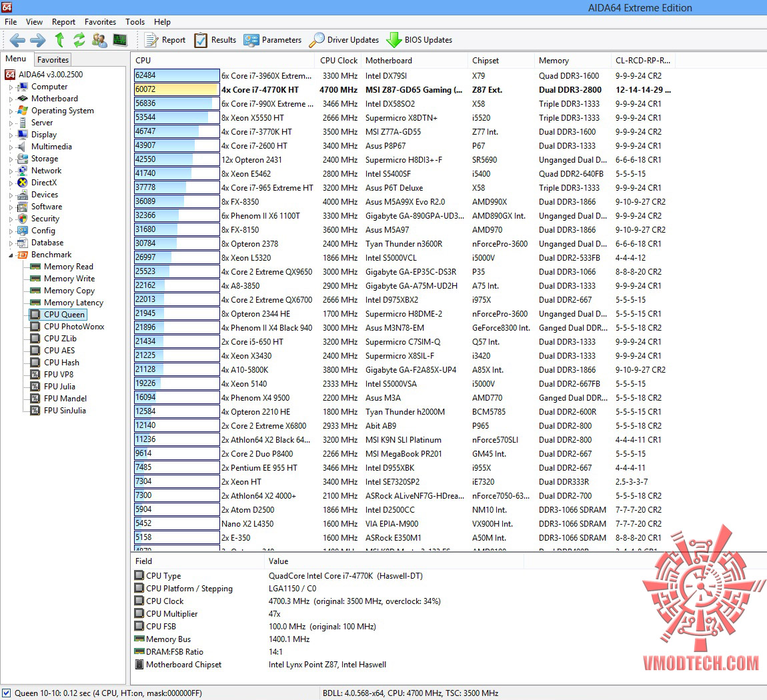Open the Parameters toolbar button

click(273, 40)
